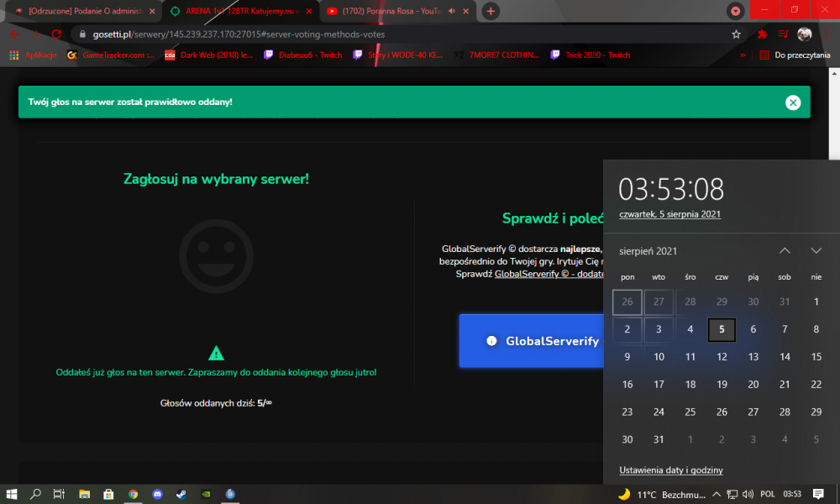The height and width of the screenshot is (504, 840).
Task: Open the media control icon in toolbar
Action: point(783,34)
